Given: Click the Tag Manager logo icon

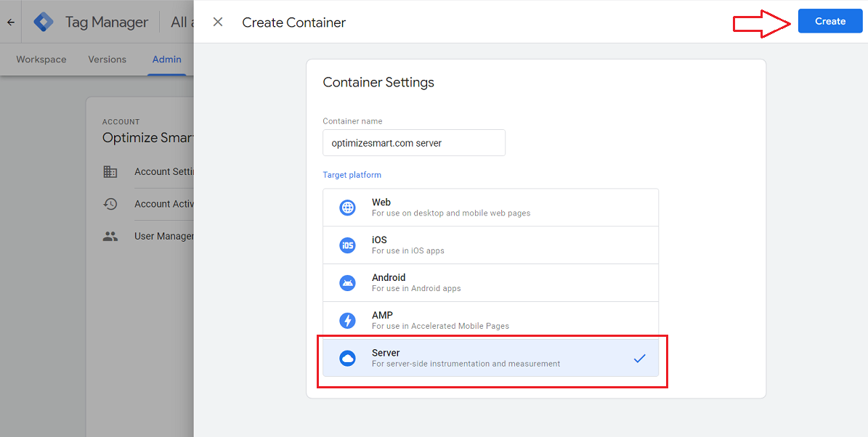Looking at the screenshot, I should (44, 22).
